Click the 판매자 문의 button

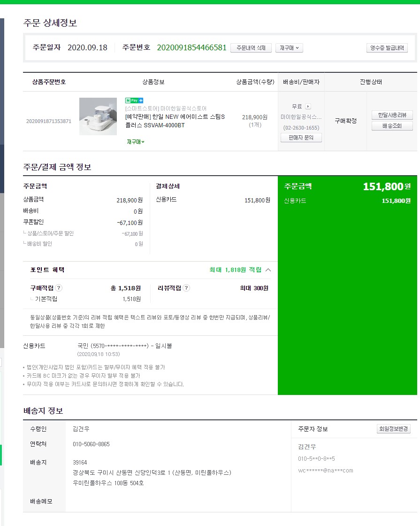tap(301, 138)
